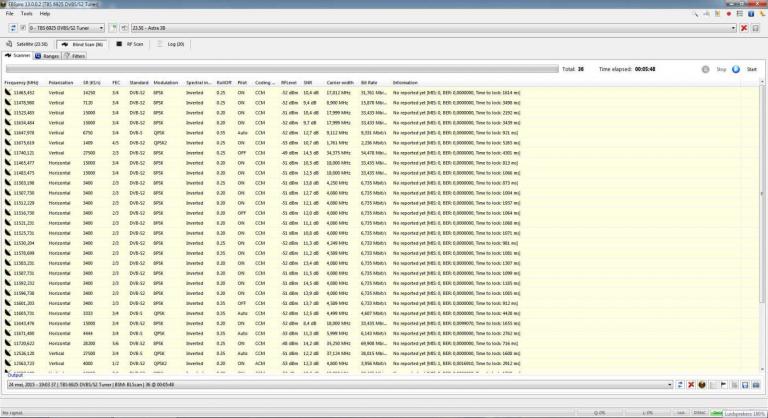The image size is (768, 418).
Task: Open the Tools menu
Action: [26, 13]
